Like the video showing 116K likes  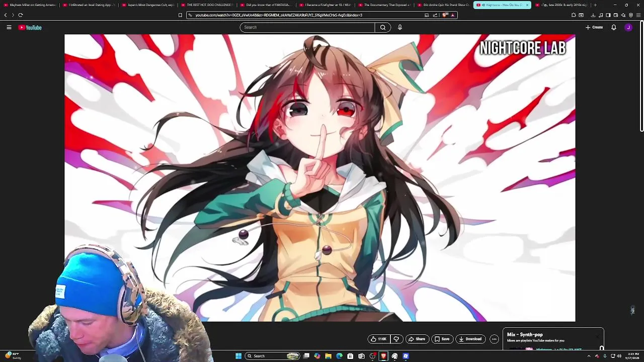(378, 339)
